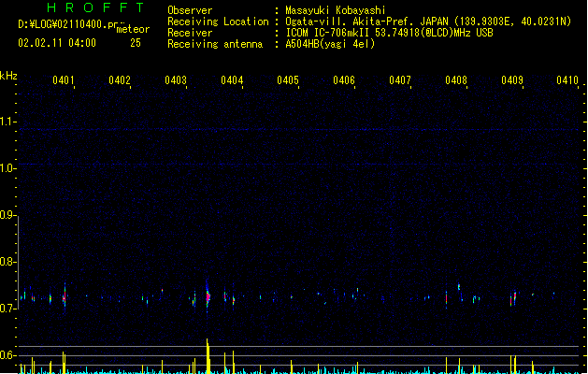588x374 pixels.
Task: Click the meteor count value 25
Action: [x=136, y=43]
